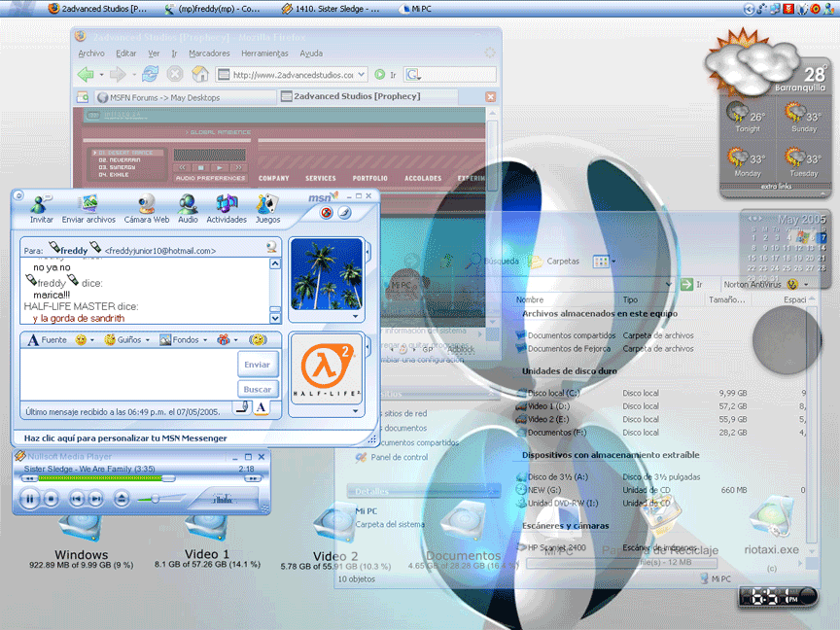
Task: Switch to handwriting input mode in MSN
Action: pos(243,407)
